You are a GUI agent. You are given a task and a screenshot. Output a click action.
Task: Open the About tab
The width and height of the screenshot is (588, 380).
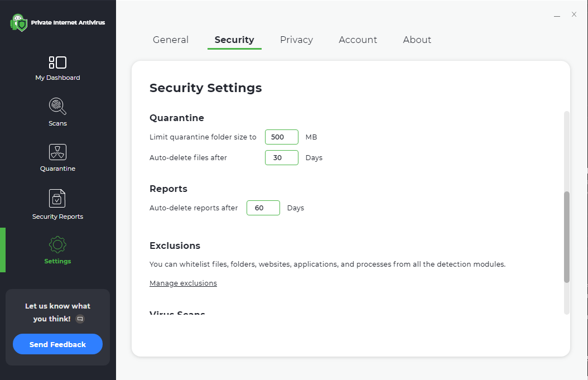click(417, 40)
